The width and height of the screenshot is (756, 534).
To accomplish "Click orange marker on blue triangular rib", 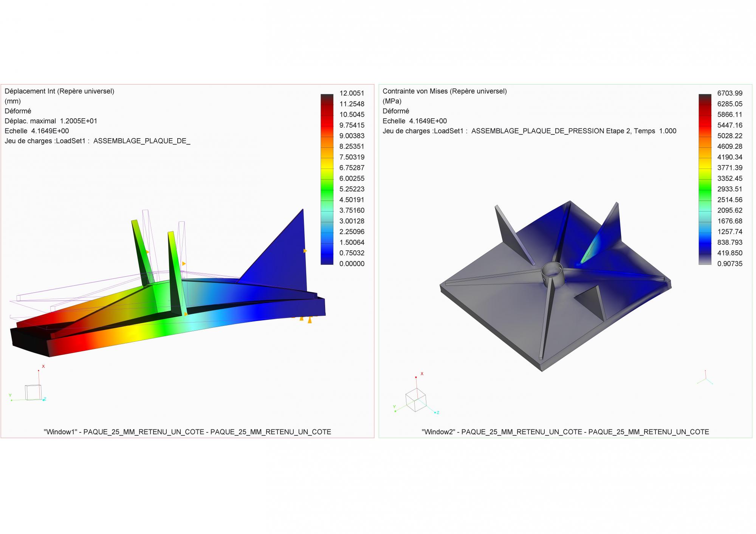I will tap(305, 251).
